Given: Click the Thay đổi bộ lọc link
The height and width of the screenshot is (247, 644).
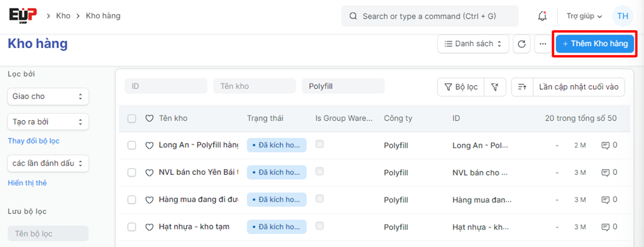Looking at the screenshot, I should pyautogui.click(x=34, y=141).
